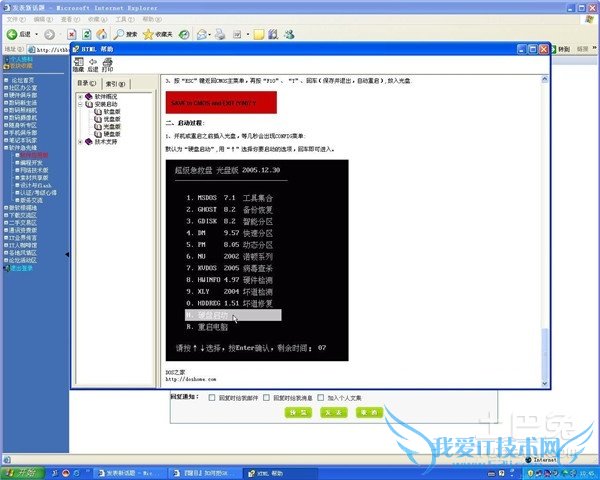Check the 加入个人文集 checkbox
Screen dimensions: 600x480
pyautogui.click(x=321, y=398)
